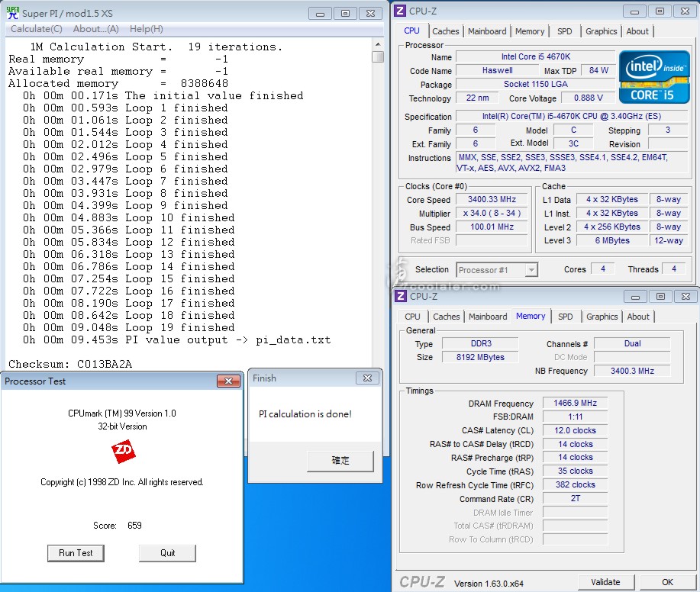
Task: Select the Memory tab in lower CPU-Z window
Action: tap(531, 317)
